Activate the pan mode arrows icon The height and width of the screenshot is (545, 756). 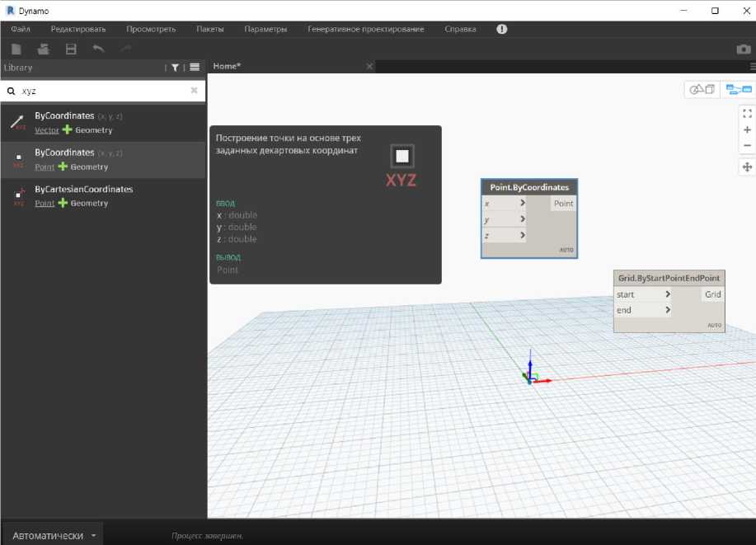coord(747,167)
